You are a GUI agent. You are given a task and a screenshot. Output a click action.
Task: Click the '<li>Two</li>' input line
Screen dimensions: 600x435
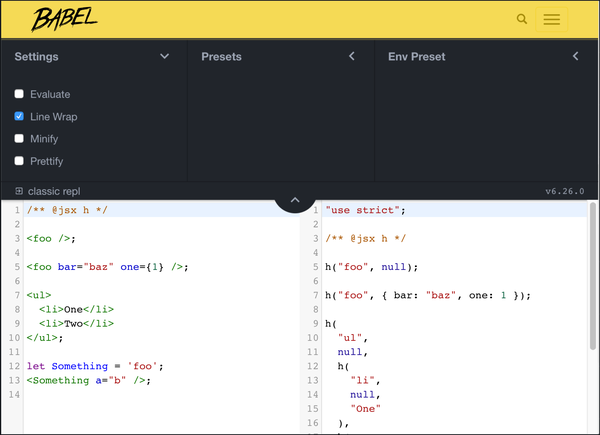(x=77, y=324)
